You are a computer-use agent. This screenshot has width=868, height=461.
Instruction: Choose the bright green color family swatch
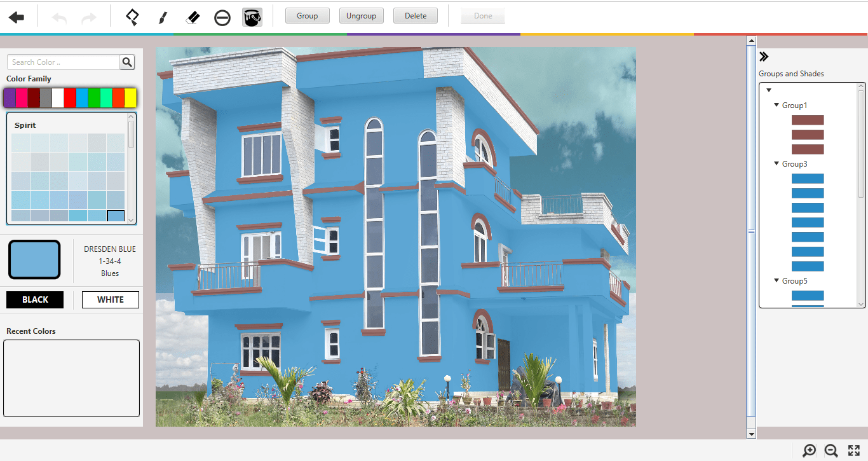coord(94,98)
